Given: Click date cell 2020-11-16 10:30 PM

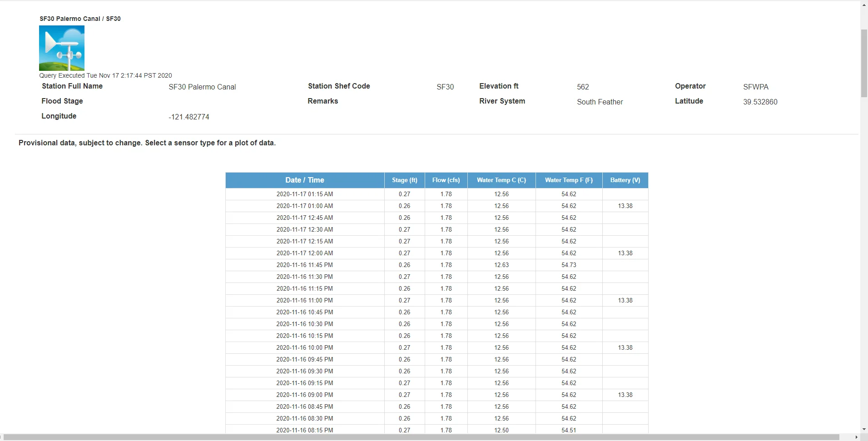Looking at the screenshot, I should point(305,324).
